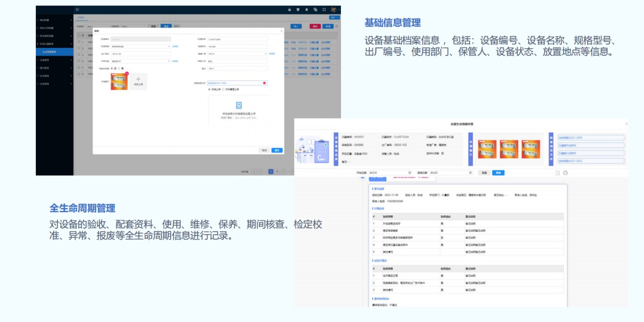Click the user avatar in top-right corner
This screenshot has width=644, height=322.
pos(333,9)
